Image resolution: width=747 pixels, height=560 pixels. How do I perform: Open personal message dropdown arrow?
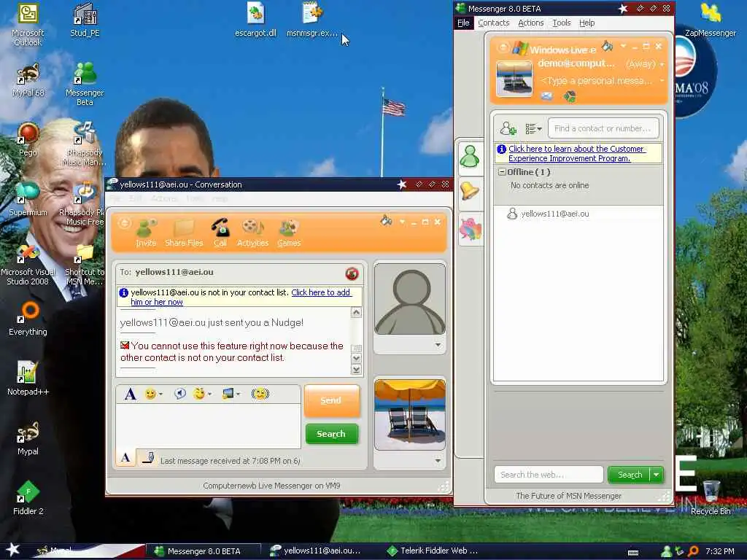coord(662,81)
